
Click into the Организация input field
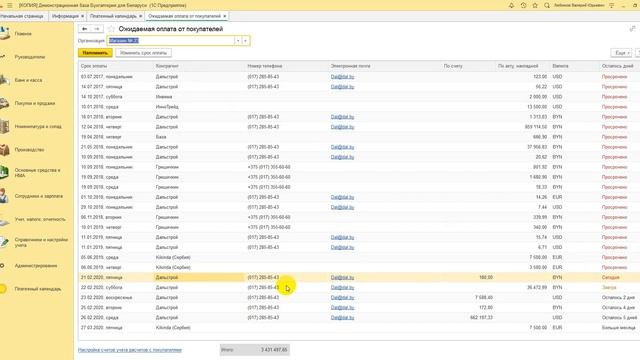[x=171, y=41]
